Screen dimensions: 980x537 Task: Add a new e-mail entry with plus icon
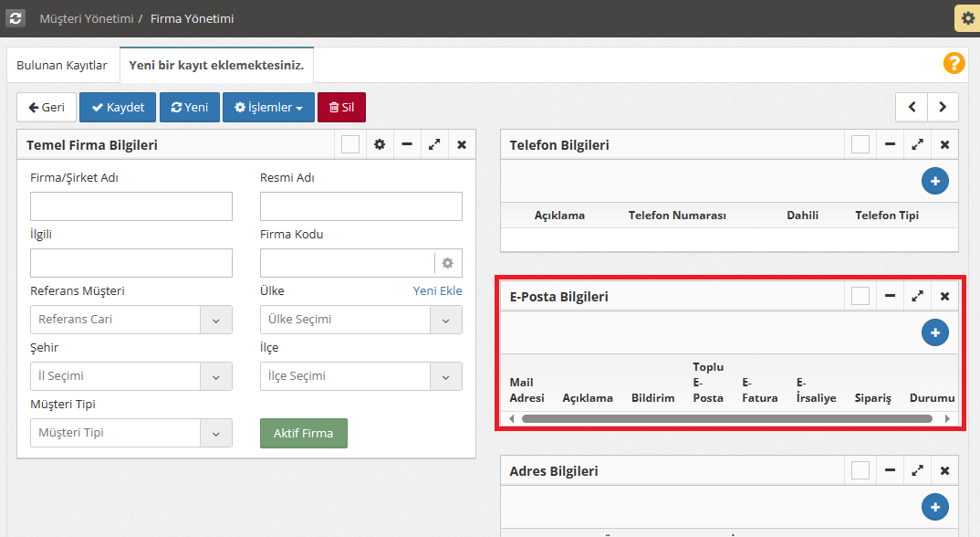tap(934, 332)
